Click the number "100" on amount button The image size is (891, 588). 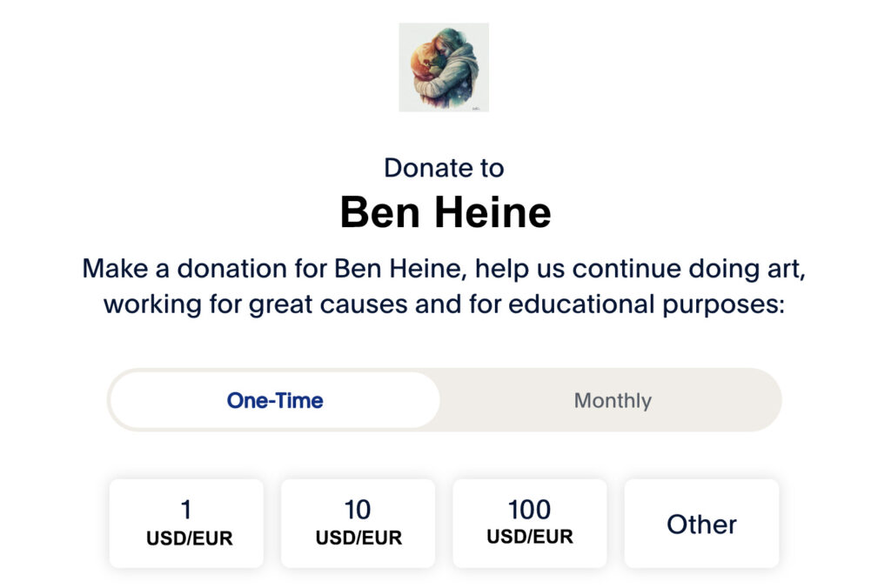point(529,509)
